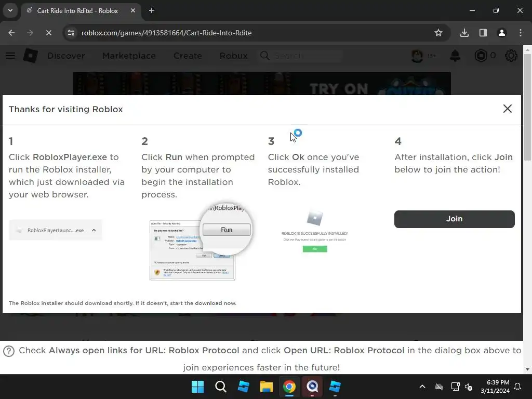Open the Windows Start menu
532x399 pixels.
click(x=197, y=387)
